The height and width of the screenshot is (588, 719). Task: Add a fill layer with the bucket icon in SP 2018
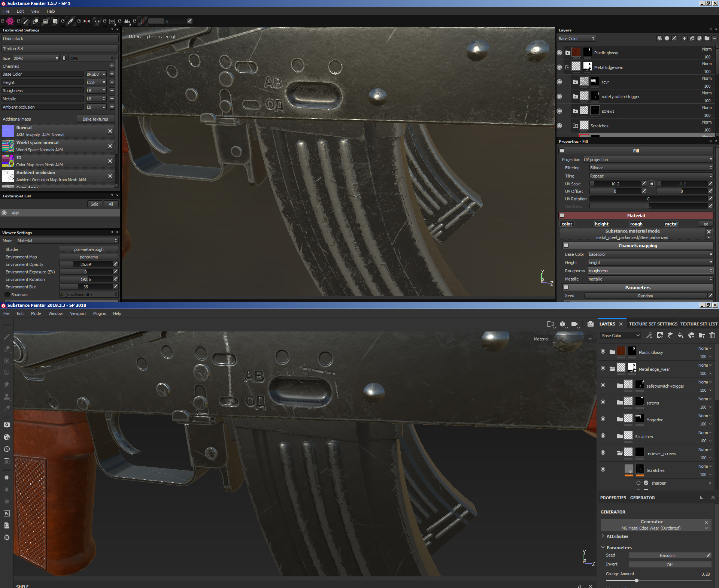tap(681, 336)
